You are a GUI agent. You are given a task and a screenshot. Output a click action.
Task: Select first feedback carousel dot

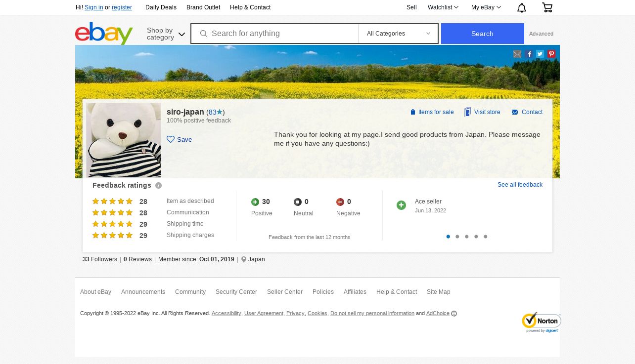(448, 237)
